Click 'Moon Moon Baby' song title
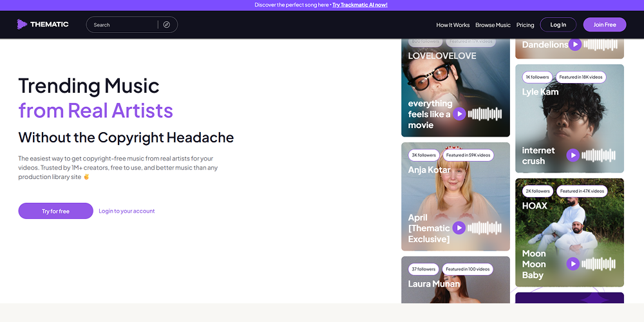 coord(534,264)
